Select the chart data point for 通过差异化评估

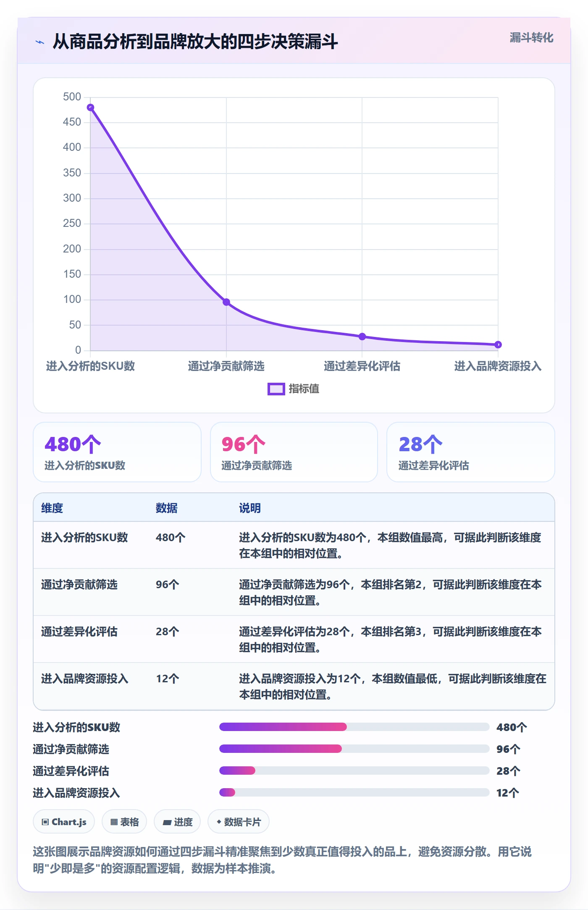pyautogui.click(x=362, y=337)
